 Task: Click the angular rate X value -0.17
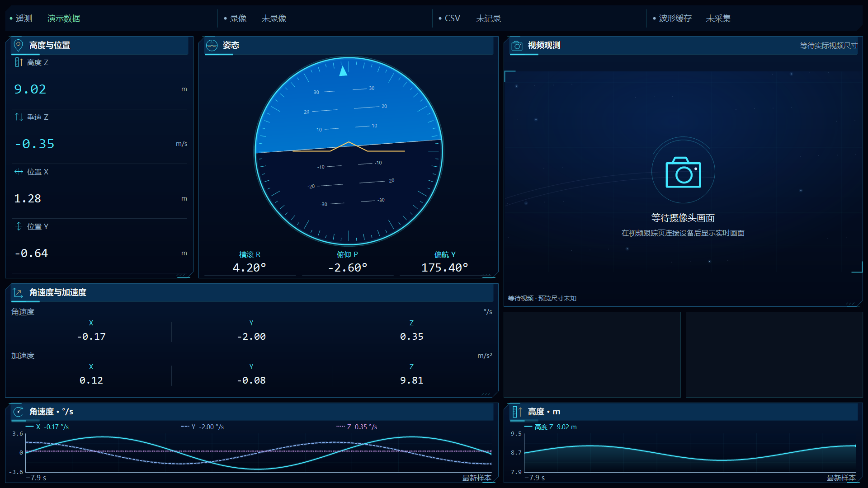coord(91,336)
